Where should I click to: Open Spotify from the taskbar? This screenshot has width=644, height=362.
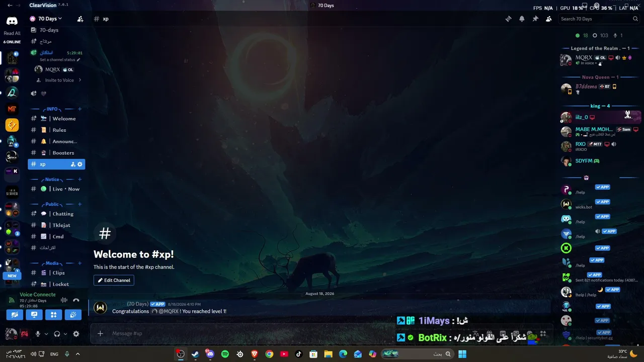[x=225, y=354]
